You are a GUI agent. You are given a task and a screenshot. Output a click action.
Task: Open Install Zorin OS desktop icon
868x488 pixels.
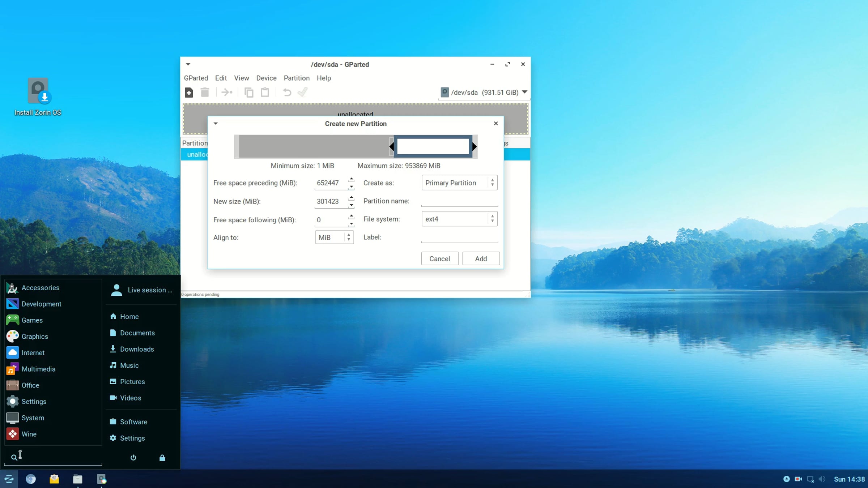click(x=38, y=97)
